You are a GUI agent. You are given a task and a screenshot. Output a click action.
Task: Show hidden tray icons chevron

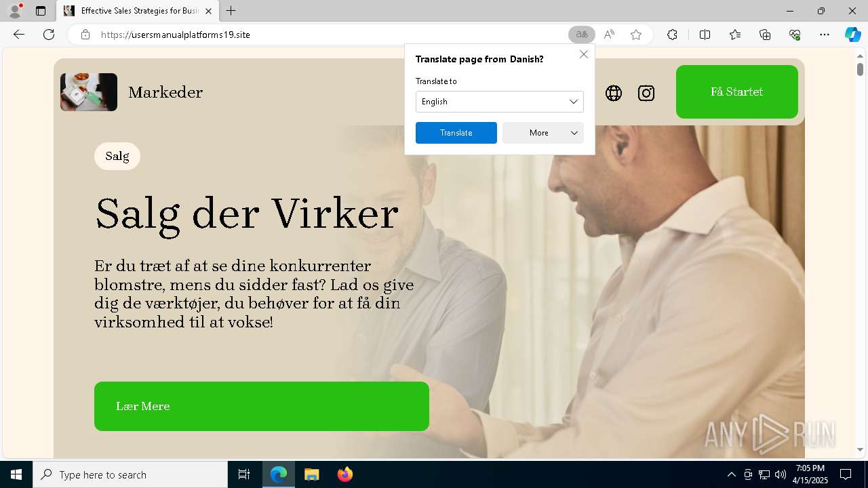pyautogui.click(x=731, y=474)
